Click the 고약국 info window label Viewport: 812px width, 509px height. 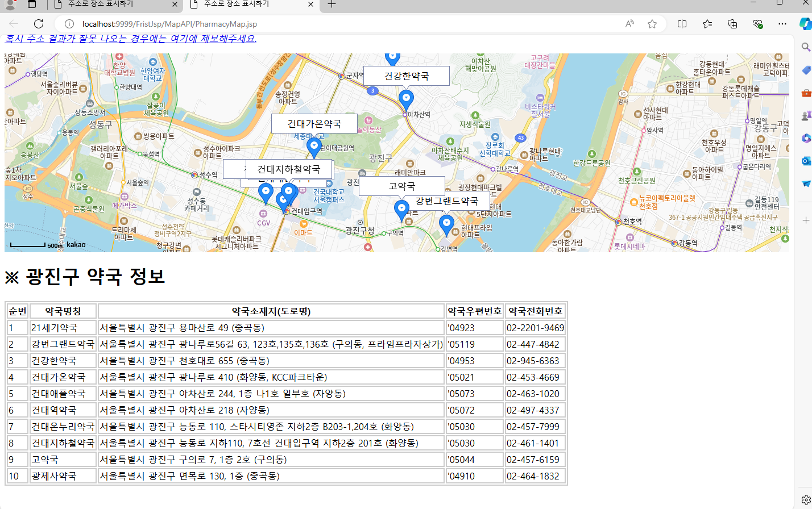click(x=402, y=186)
